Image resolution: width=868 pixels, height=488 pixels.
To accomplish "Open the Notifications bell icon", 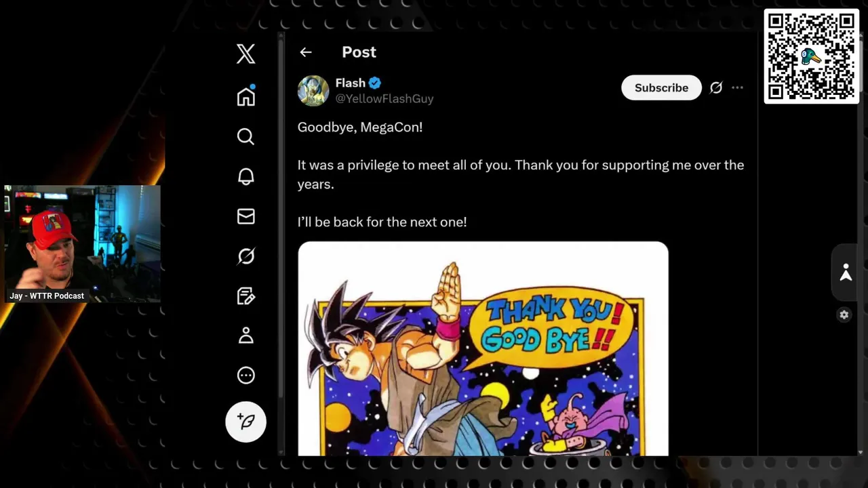I will click(x=245, y=176).
